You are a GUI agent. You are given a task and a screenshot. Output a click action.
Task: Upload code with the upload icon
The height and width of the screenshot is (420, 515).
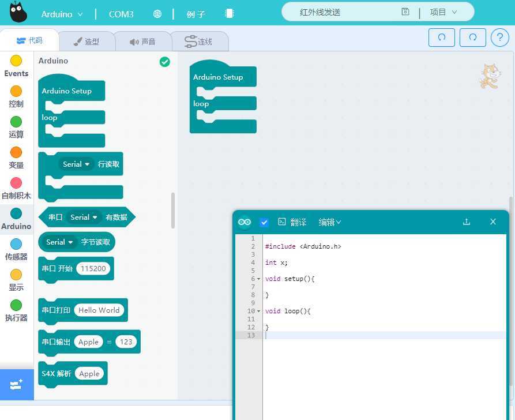[x=467, y=222]
